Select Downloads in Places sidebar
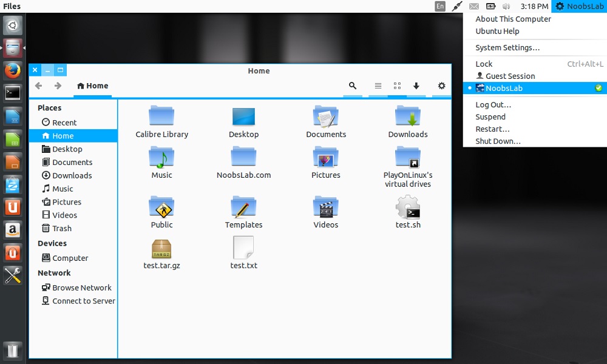Image resolution: width=607 pixels, height=364 pixels. [73, 175]
